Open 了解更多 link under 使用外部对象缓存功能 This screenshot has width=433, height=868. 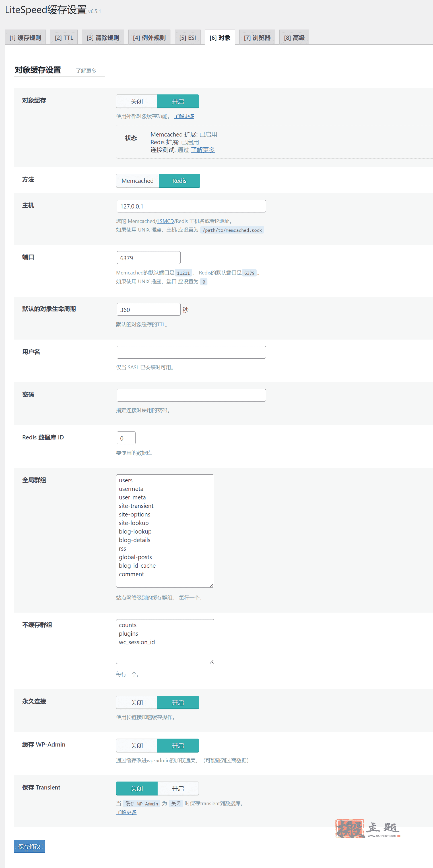click(184, 116)
